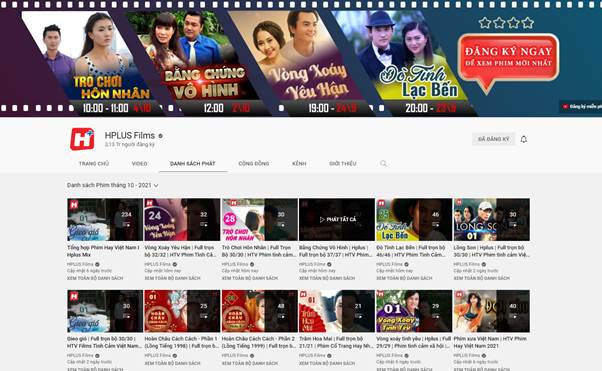The width and height of the screenshot is (602, 371).
Task: Click XEM TOÀN BỘ DANH SÁCH under Trâm Hoa Mai
Action: (327, 363)
